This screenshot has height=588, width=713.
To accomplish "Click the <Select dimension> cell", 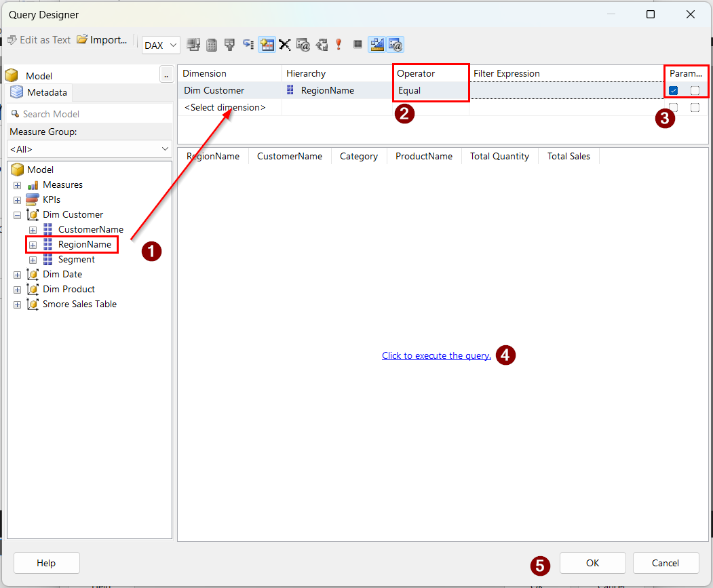I will click(229, 107).
